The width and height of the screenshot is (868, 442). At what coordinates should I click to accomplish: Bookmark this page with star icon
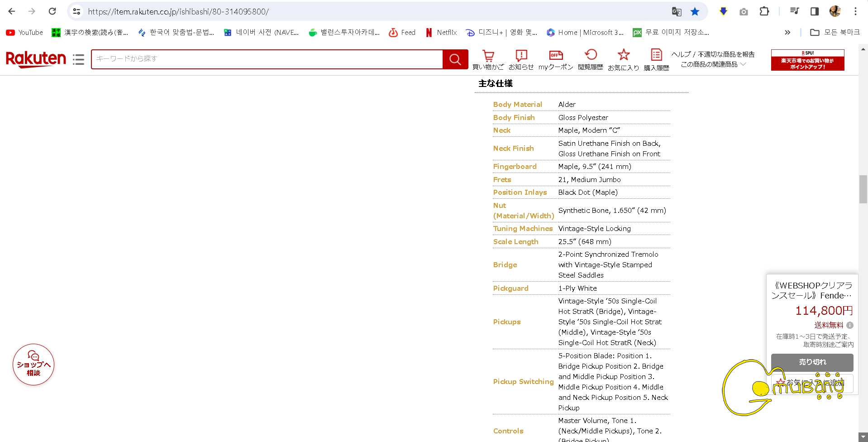pos(695,12)
